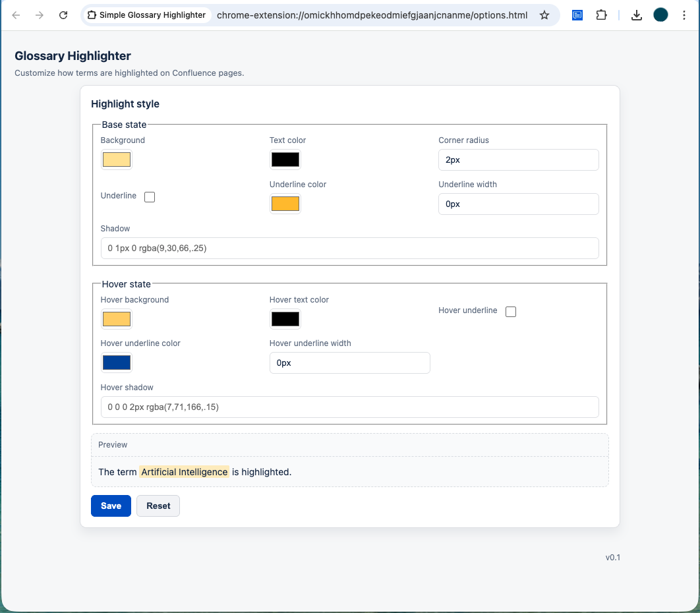Screen dimensions: 700x613
Task: Open the Chrome extensions puzzle icon
Action: coord(601,15)
